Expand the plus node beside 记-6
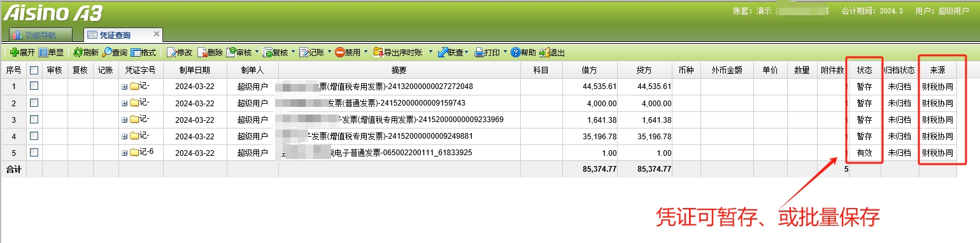The image size is (980, 243). 125,153
